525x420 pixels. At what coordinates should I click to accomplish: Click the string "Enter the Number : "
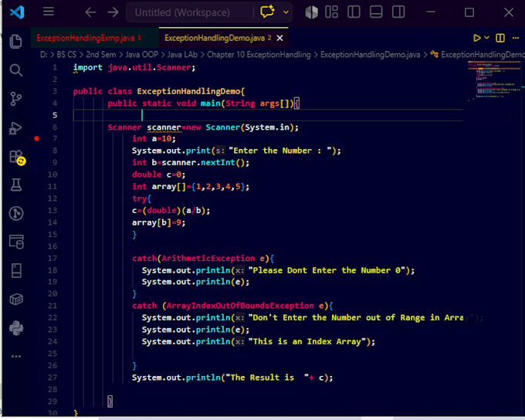pos(280,151)
